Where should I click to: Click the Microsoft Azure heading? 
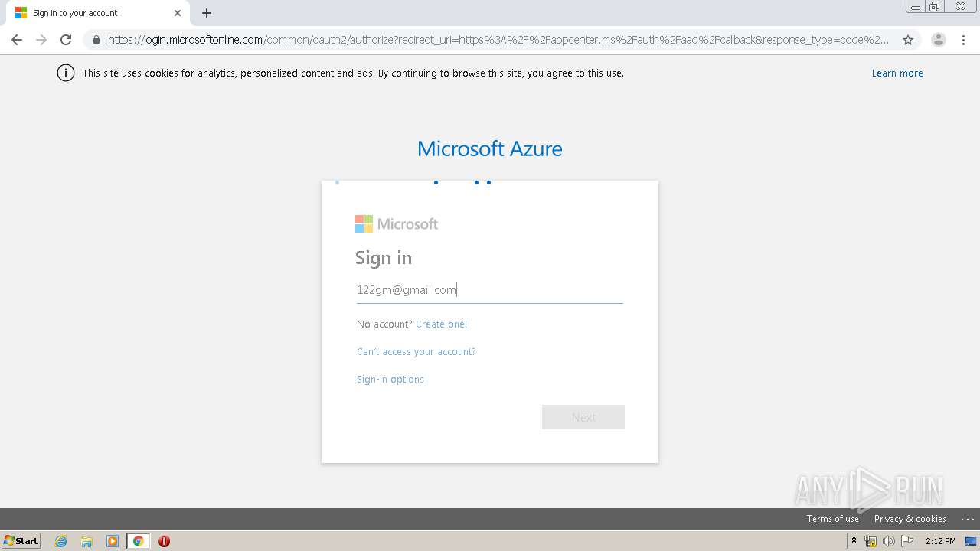pyautogui.click(x=490, y=148)
